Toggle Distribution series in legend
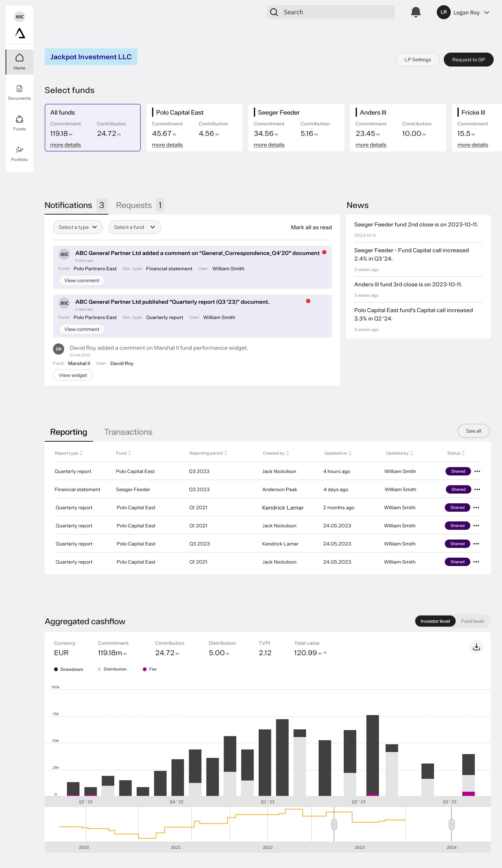The width and height of the screenshot is (502, 868). pos(112,669)
